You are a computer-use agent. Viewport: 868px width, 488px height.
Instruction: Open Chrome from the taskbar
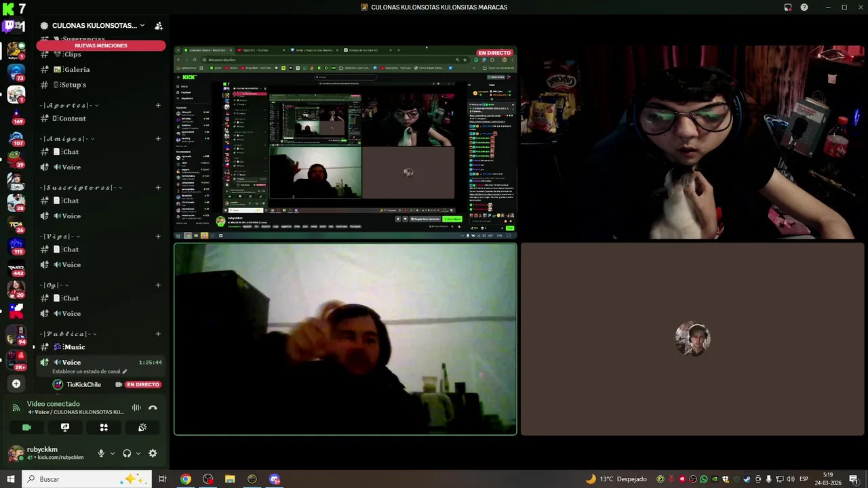point(185,479)
